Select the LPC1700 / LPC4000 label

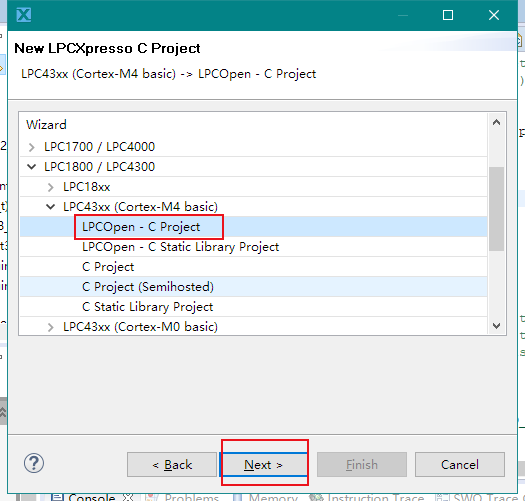(99, 147)
